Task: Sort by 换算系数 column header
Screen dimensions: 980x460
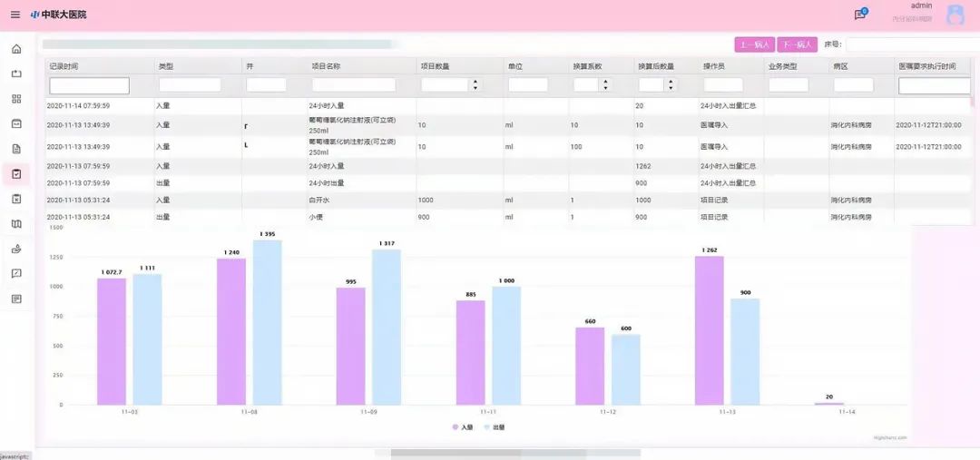Action: point(602,66)
